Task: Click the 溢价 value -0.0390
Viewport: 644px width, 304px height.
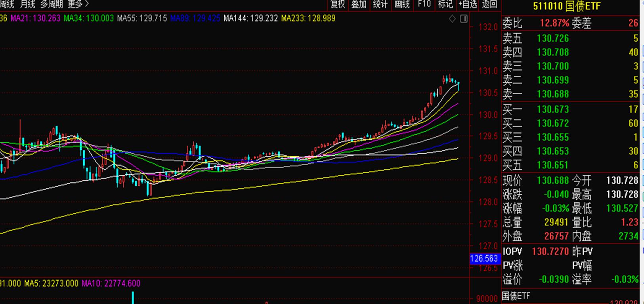Action: [x=554, y=279]
